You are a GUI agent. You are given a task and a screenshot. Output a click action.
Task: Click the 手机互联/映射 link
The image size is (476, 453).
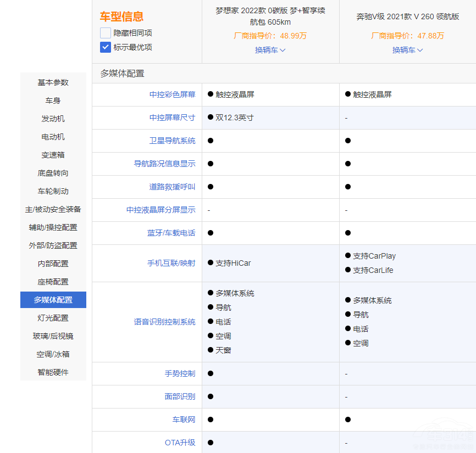point(171,263)
